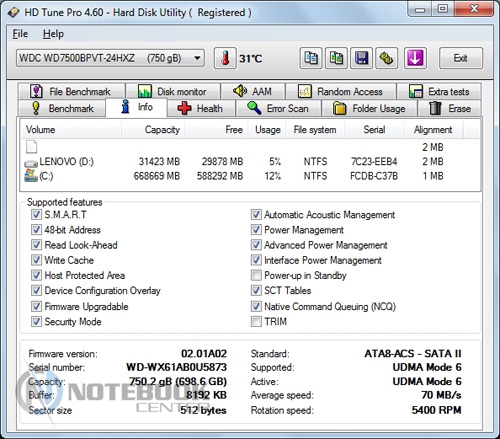Toggle the Native Command Queuing checkbox
This screenshot has height=439, width=500.
coord(256,306)
